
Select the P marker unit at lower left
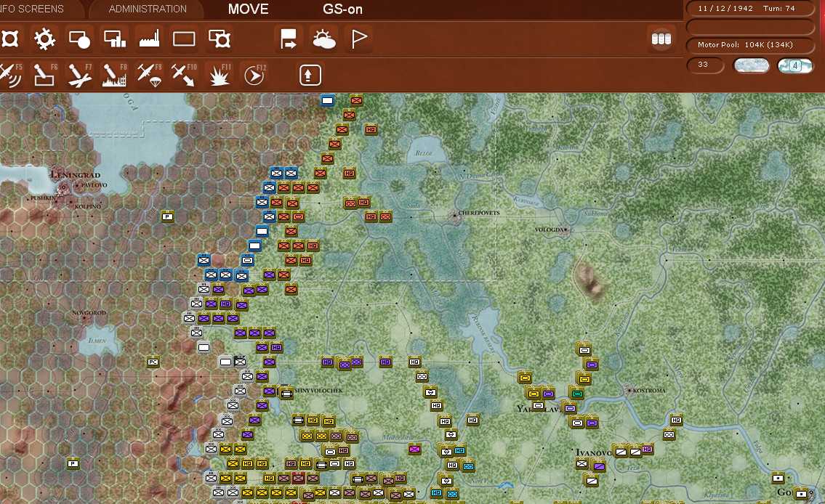pos(73,463)
